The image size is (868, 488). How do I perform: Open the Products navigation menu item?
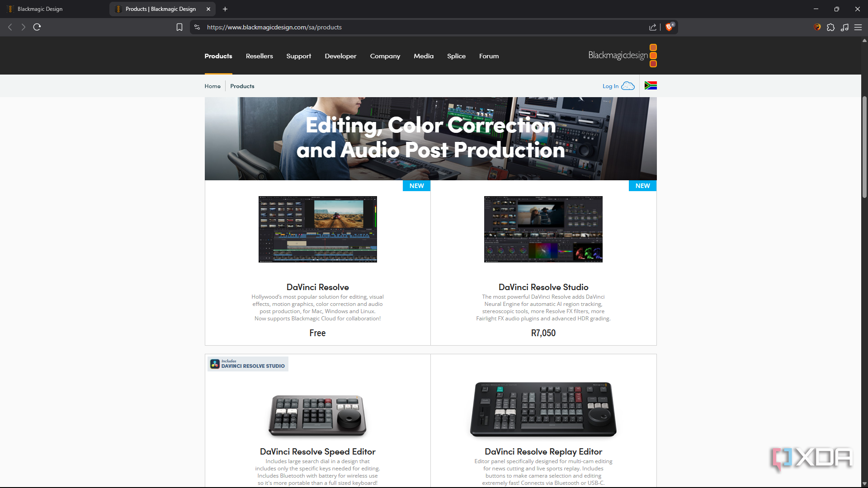point(218,56)
